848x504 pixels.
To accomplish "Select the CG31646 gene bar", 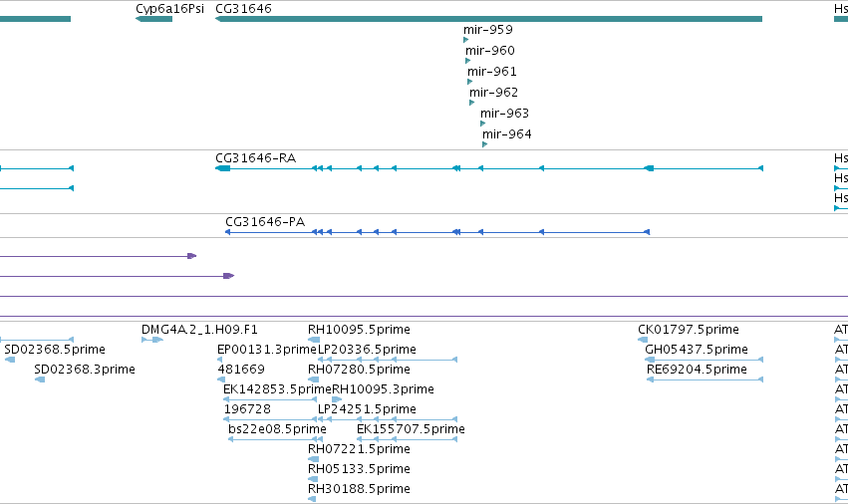I will point(488,19).
